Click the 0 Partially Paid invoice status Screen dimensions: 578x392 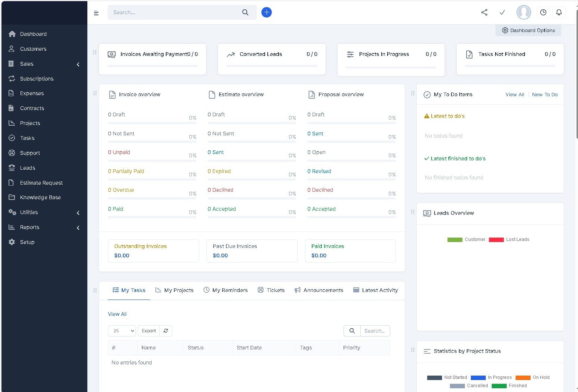126,171
